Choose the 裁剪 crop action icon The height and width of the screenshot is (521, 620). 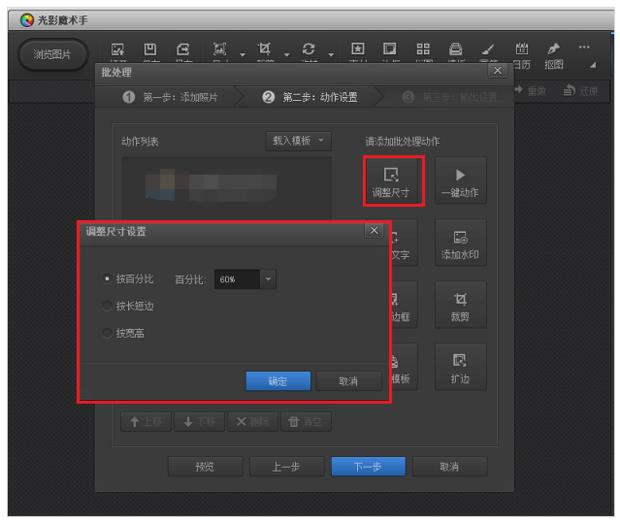(459, 306)
